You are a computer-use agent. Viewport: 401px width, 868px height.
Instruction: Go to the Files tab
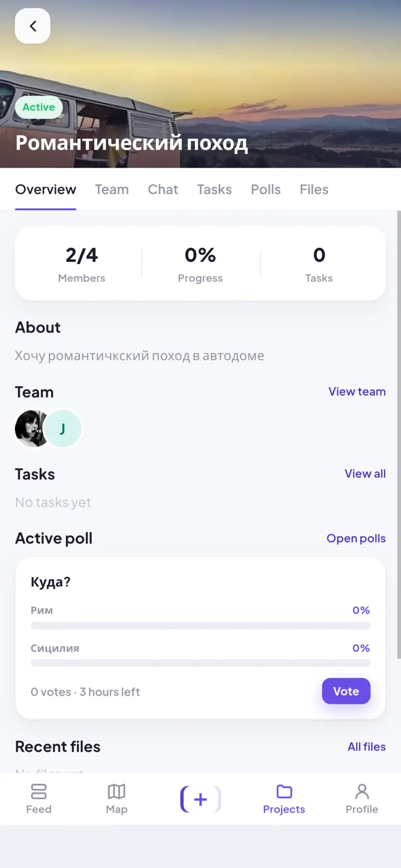pos(314,189)
